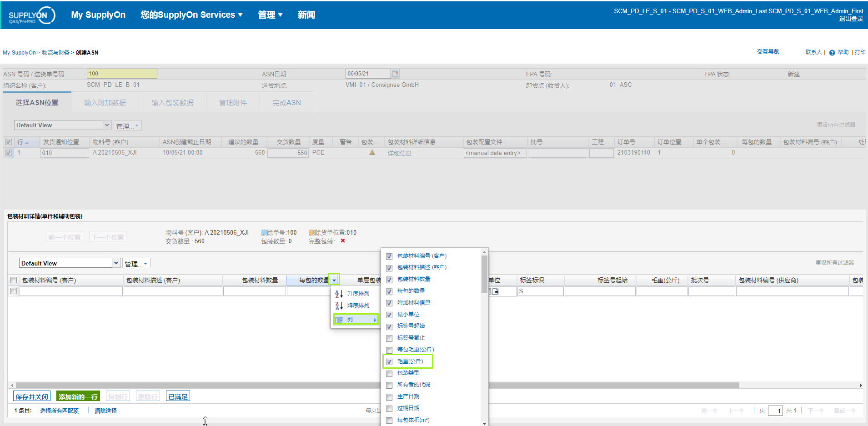Image resolution: width=868 pixels, height=426 pixels.
Task: Click the left arrow of the horizontal scrollbar
Action: pyautogui.click(x=12, y=385)
